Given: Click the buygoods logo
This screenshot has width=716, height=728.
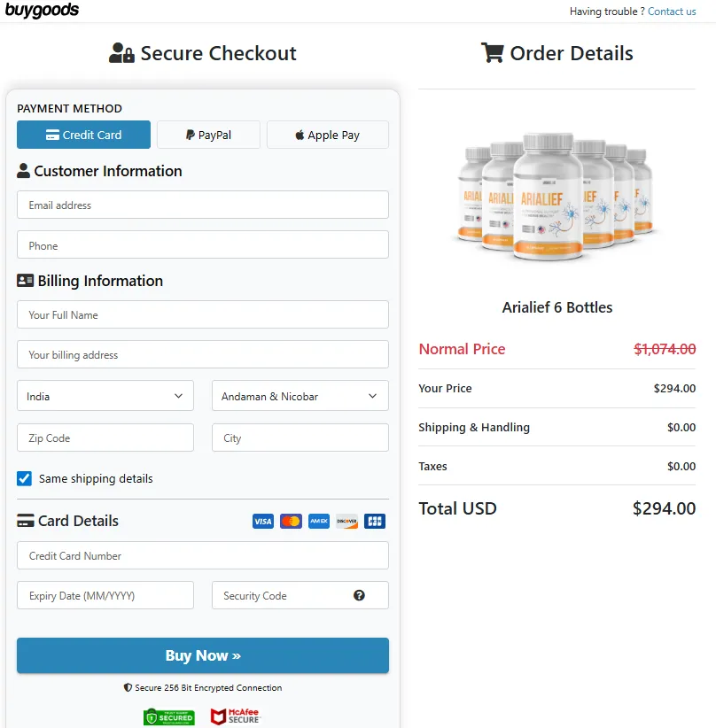Looking at the screenshot, I should 43,11.
